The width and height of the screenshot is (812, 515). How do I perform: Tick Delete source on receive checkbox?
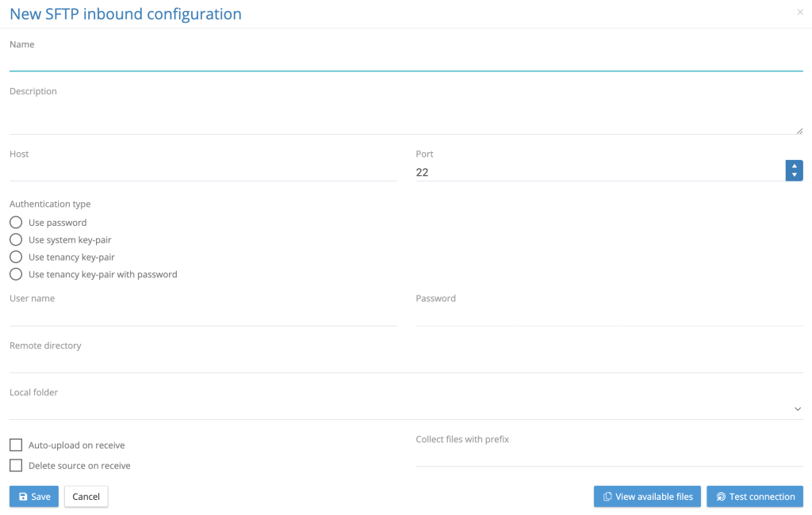(16, 466)
